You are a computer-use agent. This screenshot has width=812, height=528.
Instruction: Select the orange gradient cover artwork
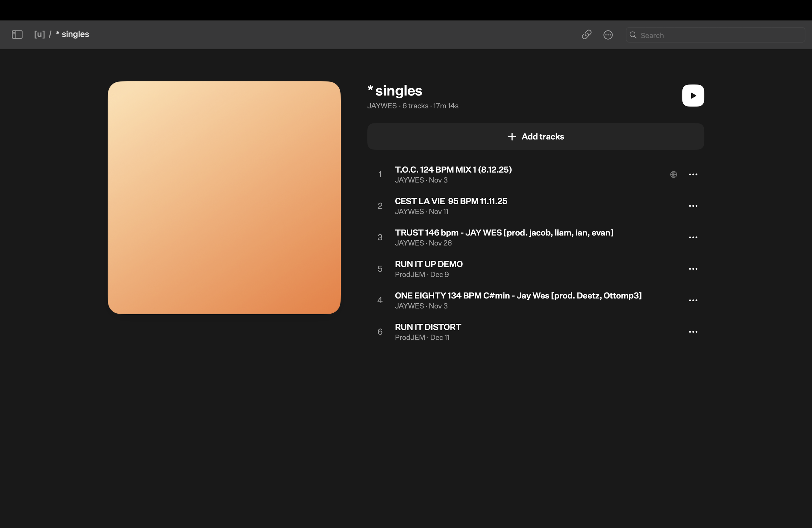coord(224,197)
